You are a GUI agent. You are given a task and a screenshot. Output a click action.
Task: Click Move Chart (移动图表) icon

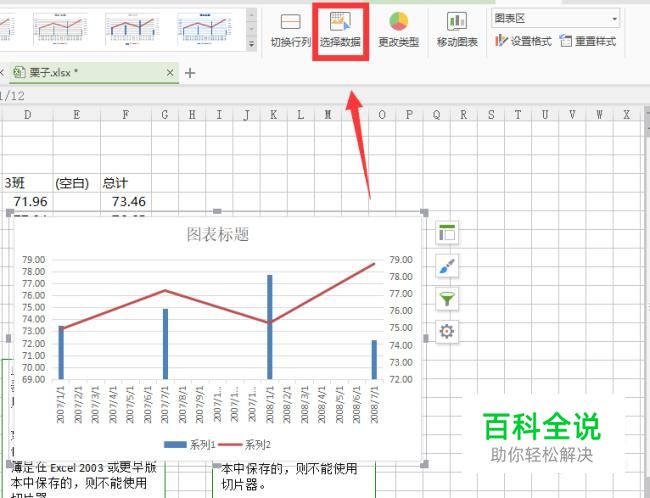457,31
